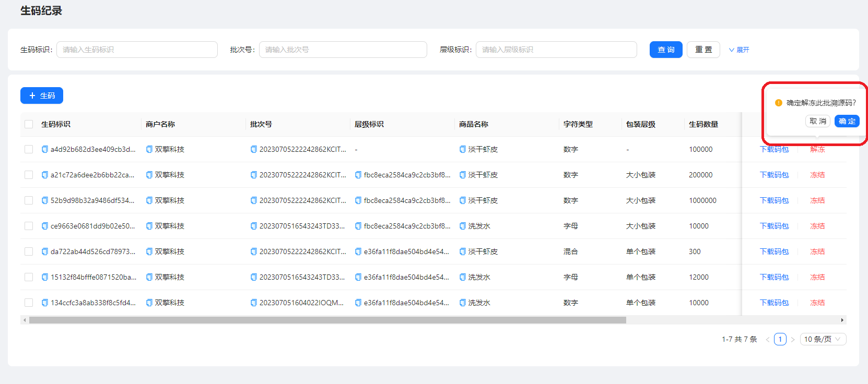The image size is (868, 384).
Task: Copy the code ID ce9663e0681dd9b02e50
Action: pyautogui.click(x=45, y=226)
